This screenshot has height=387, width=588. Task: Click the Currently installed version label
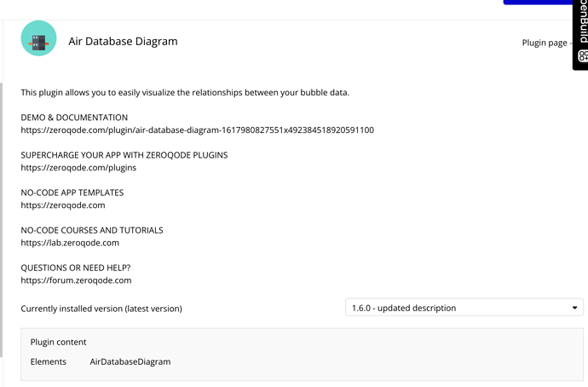tap(101, 309)
